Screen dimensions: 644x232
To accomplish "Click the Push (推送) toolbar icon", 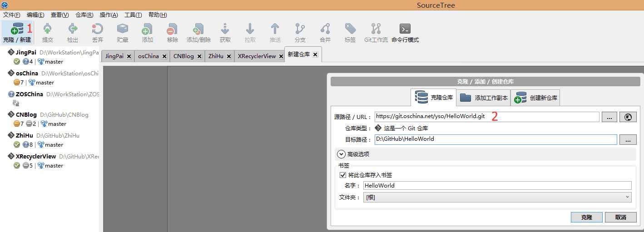I will (275, 29).
